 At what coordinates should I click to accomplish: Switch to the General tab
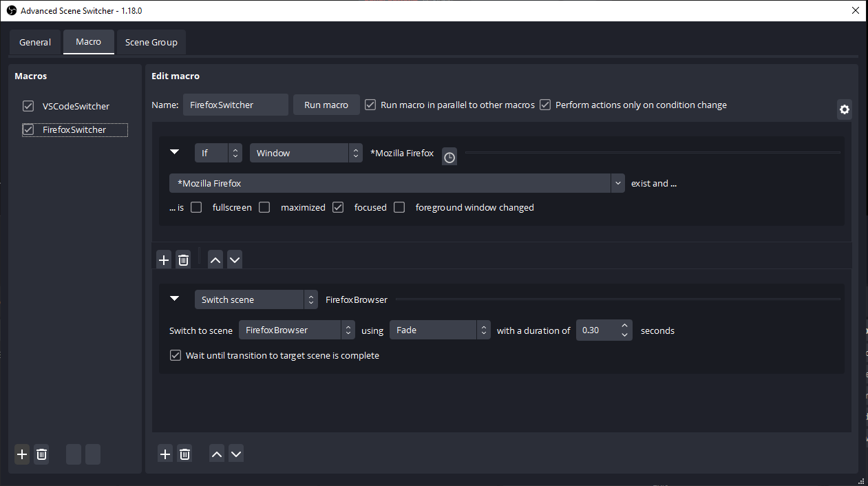pyautogui.click(x=35, y=42)
